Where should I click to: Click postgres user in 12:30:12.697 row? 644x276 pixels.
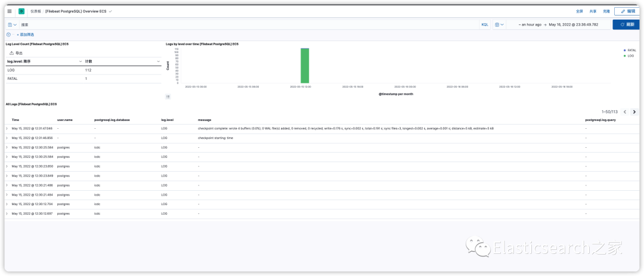pyautogui.click(x=63, y=213)
